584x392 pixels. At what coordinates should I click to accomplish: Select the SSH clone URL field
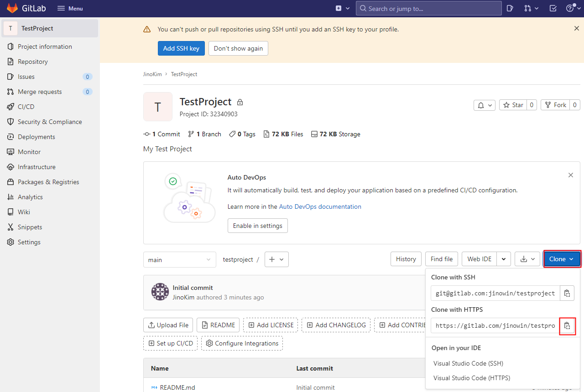click(495, 293)
